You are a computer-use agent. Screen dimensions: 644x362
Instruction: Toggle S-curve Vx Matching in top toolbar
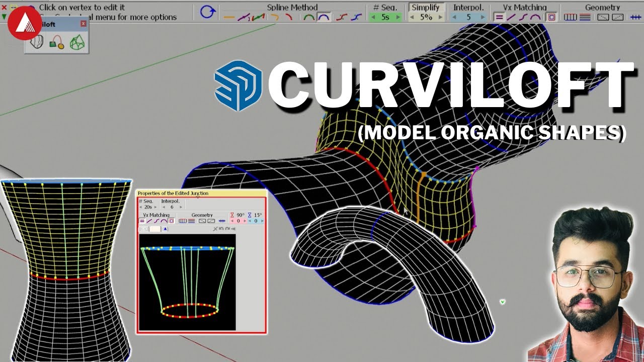[523, 17]
